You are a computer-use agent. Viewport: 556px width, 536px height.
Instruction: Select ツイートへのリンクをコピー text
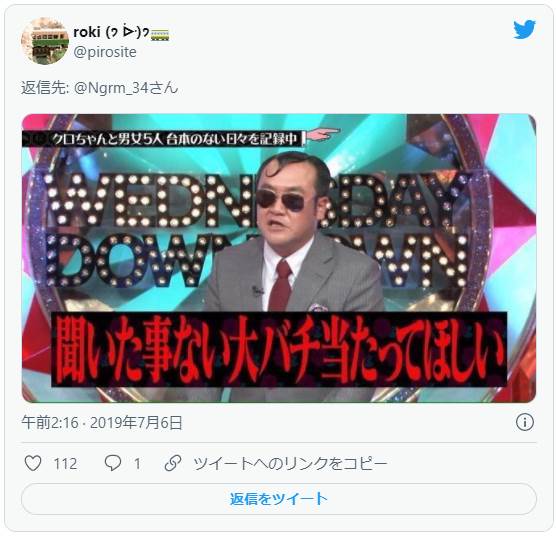290,463
